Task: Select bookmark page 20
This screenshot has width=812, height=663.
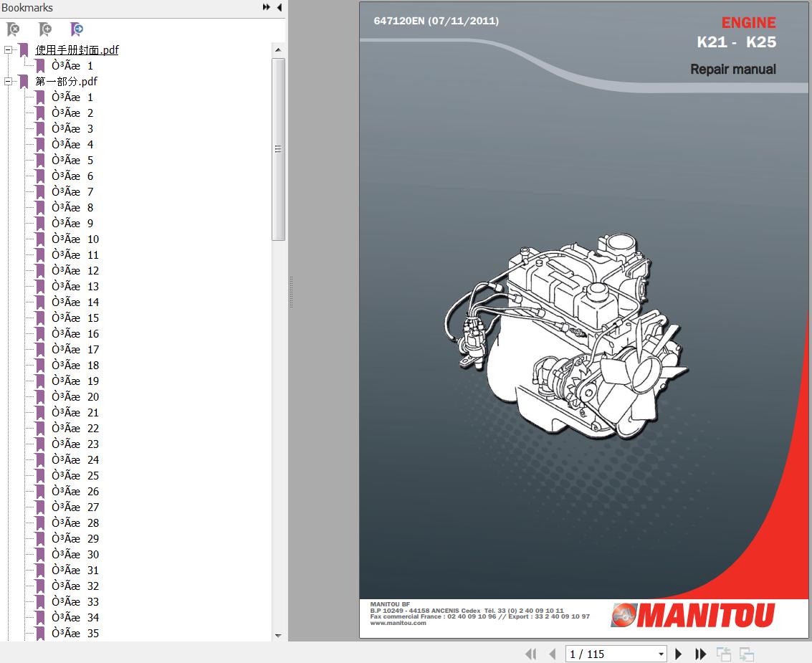Action: pos(75,397)
